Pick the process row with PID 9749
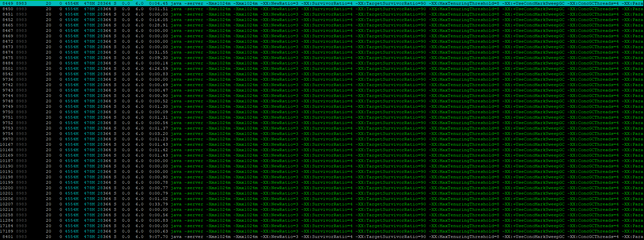This screenshot has height=240, width=644. pyautogui.click(x=322, y=106)
